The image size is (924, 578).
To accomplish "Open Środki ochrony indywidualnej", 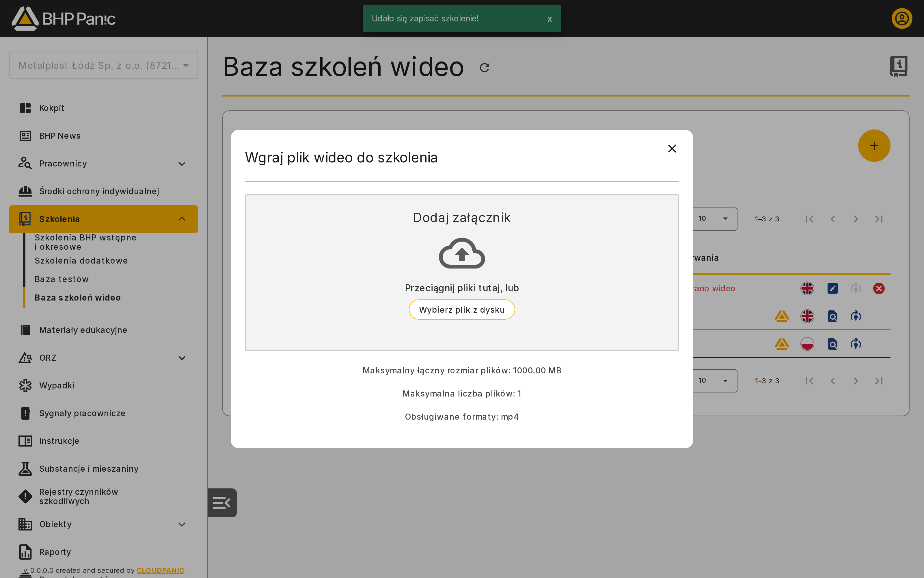I will coord(103,191).
